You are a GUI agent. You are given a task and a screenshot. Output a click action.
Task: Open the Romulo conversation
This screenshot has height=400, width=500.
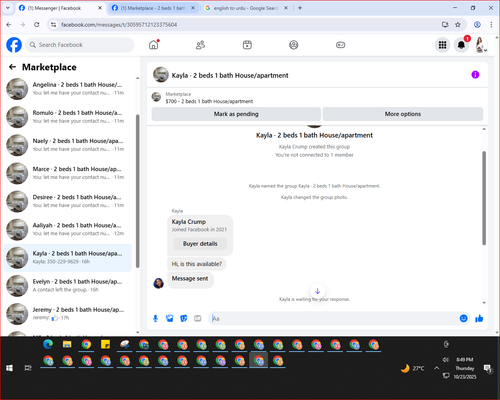(68, 117)
